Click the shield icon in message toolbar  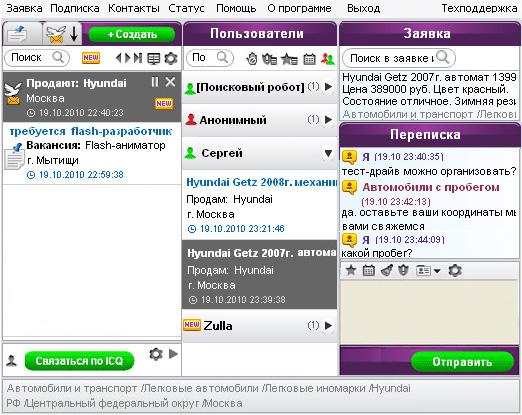coord(403,270)
